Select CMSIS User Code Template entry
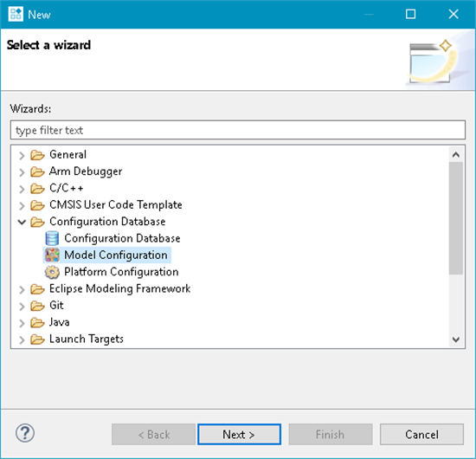Screen dimensions: 476x459 tap(116, 204)
